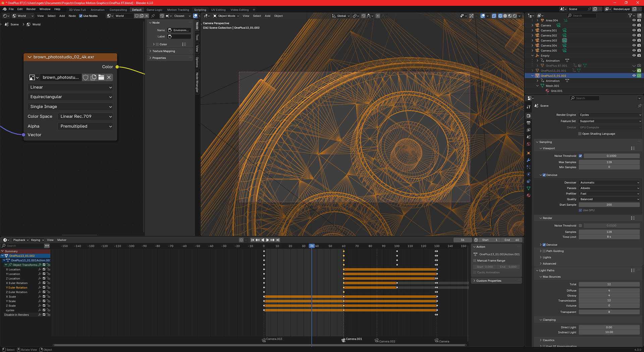Expand the Texture Mapping panel

tap(164, 51)
